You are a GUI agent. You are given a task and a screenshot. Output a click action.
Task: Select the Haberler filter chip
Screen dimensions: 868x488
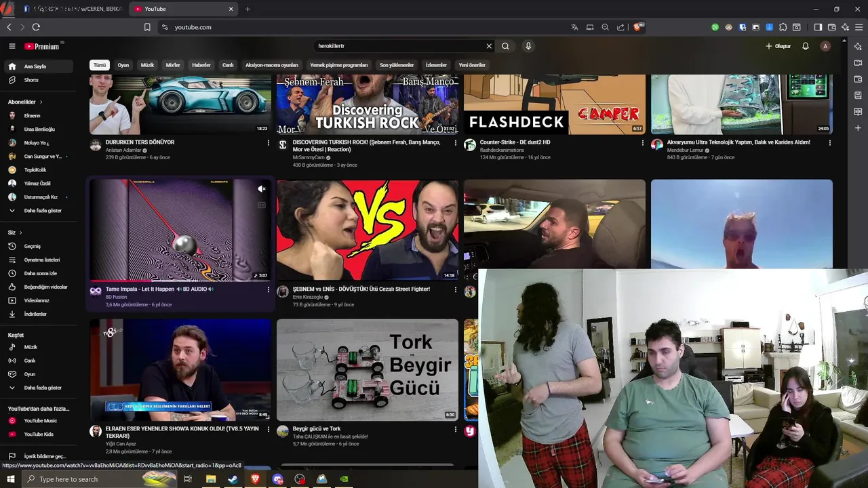coord(201,65)
